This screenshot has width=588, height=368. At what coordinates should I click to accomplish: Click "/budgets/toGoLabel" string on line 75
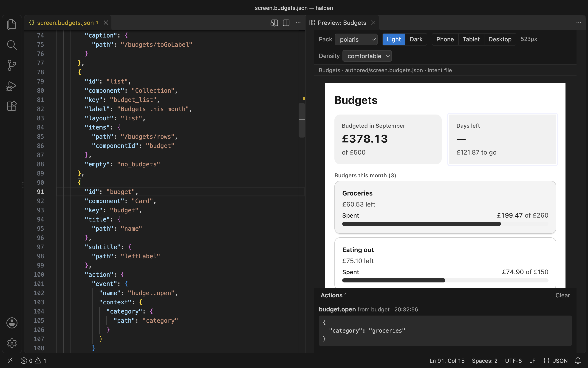[x=156, y=45]
